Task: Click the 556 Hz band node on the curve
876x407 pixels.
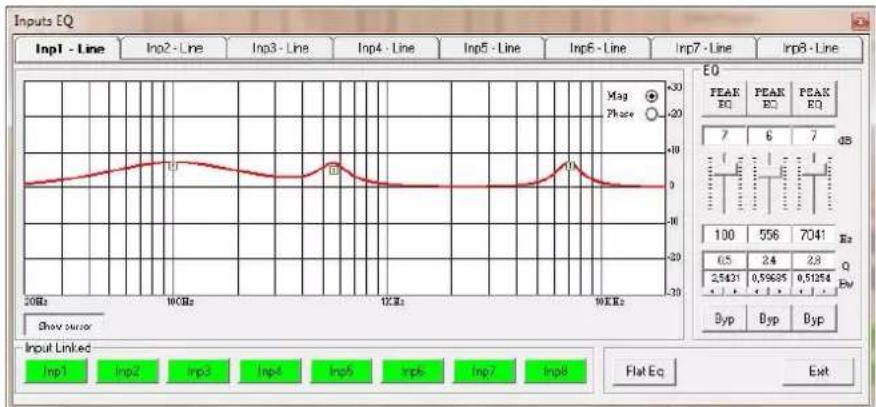Action: (334, 170)
